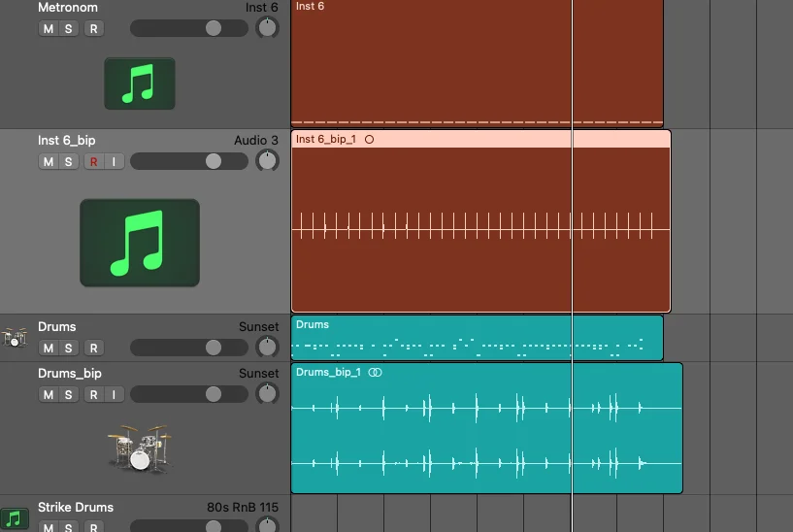793x532 pixels.
Task: Solo the Inst 6_bip track
Action: click(x=68, y=162)
